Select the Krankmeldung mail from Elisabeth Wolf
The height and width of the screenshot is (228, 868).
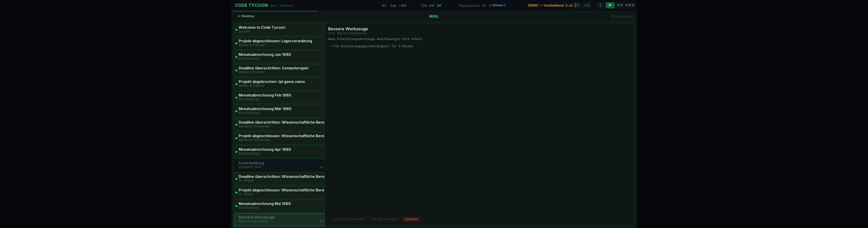(x=279, y=165)
